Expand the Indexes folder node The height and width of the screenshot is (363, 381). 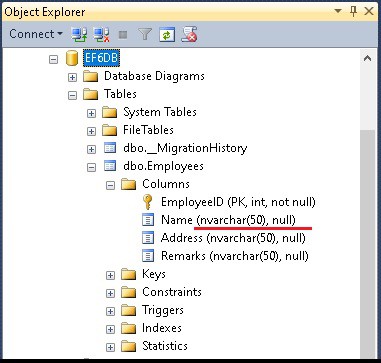(x=110, y=329)
